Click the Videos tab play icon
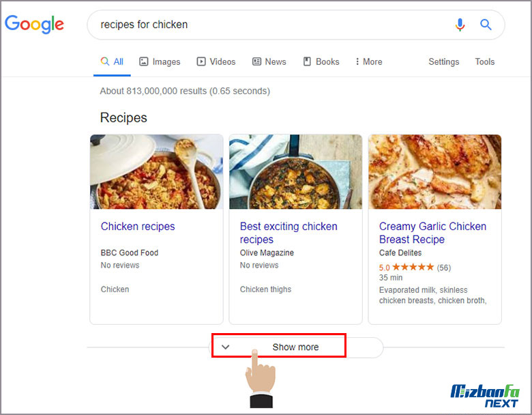This screenshot has height=415, width=532. click(x=201, y=61)
